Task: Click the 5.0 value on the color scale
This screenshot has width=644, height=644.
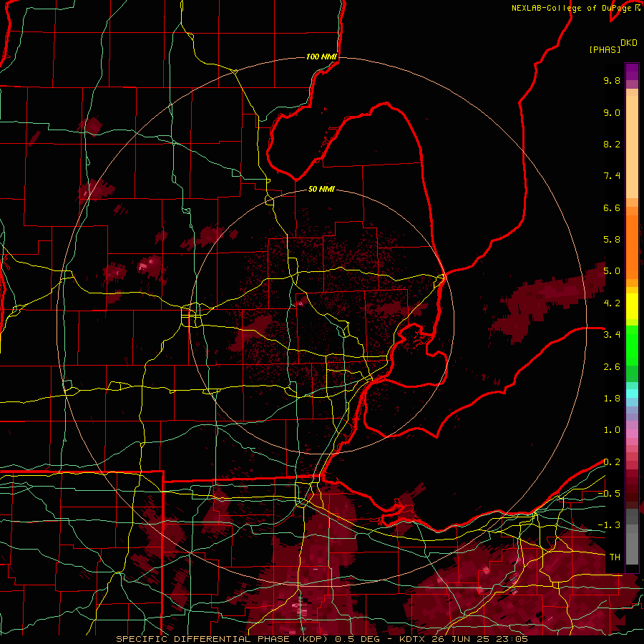Action: tap(612, 271)
